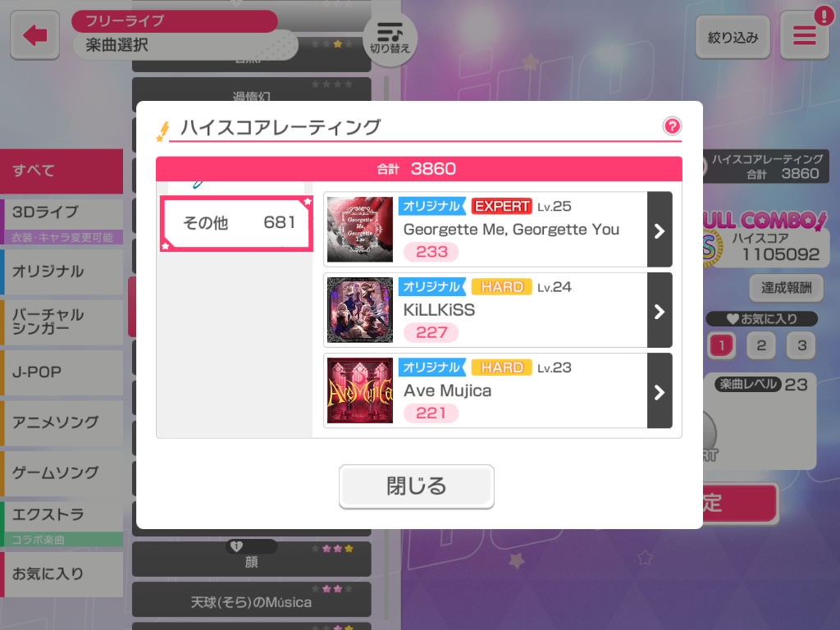This screenshot has width=840, height=630.
Task: Open the help question mark icon
Action: tap(672, 126)
